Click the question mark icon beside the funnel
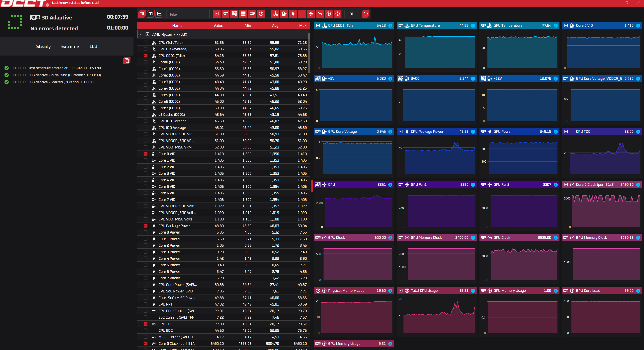Screen dimensions: 644x350 point(337,14)
